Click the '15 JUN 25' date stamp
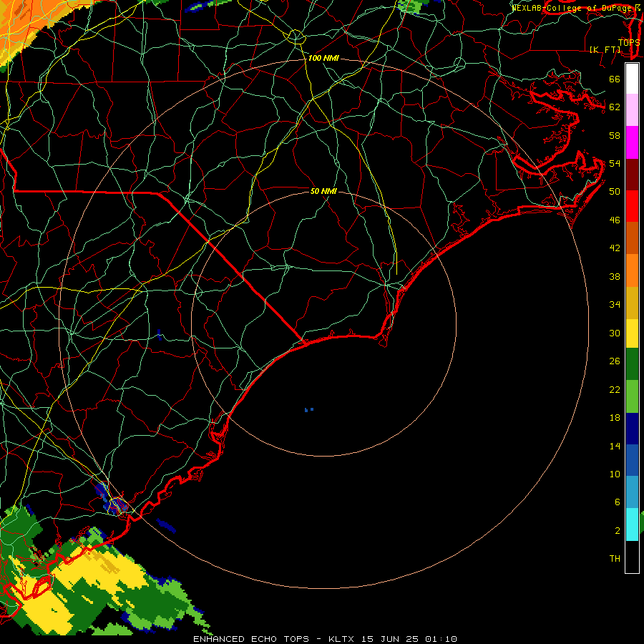 pos(390,639)
